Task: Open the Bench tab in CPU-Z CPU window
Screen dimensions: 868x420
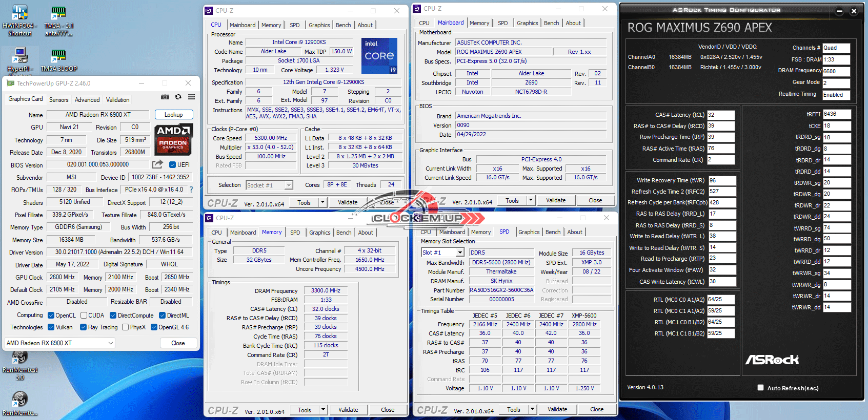Action: coord(343,25)
